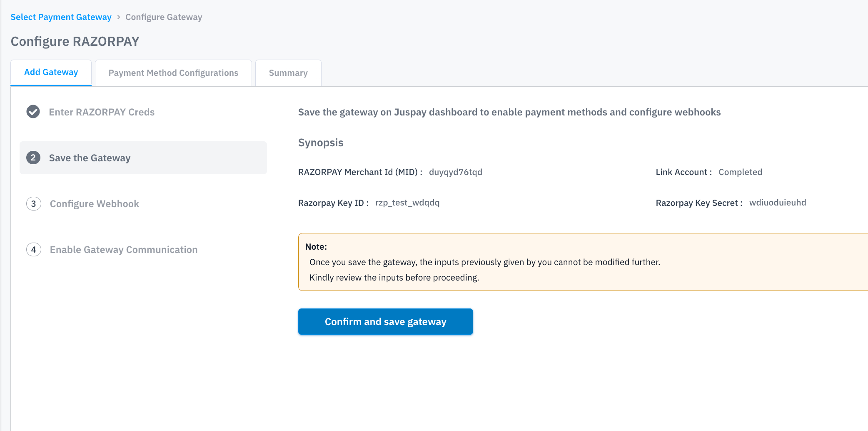Screen dimensions: 868x431
Task: Switch to the Add Gateway tab
Action: [x=51, y=73]
